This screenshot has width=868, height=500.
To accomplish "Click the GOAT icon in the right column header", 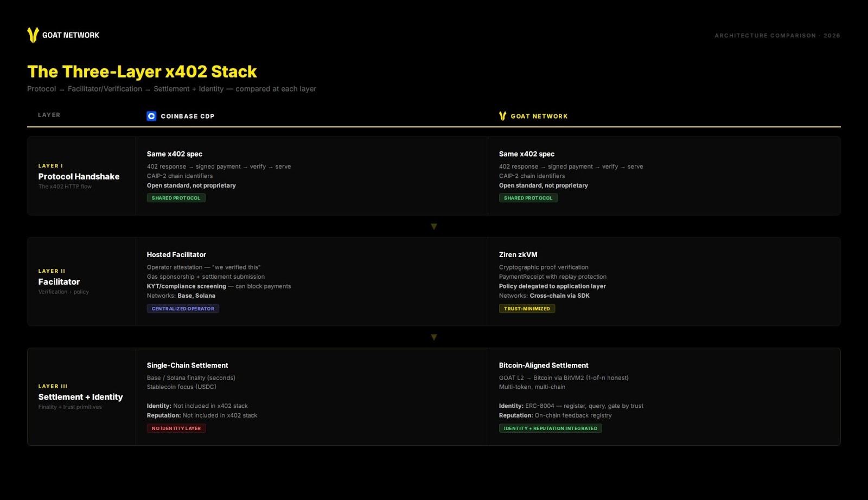I will click(502, 116).
